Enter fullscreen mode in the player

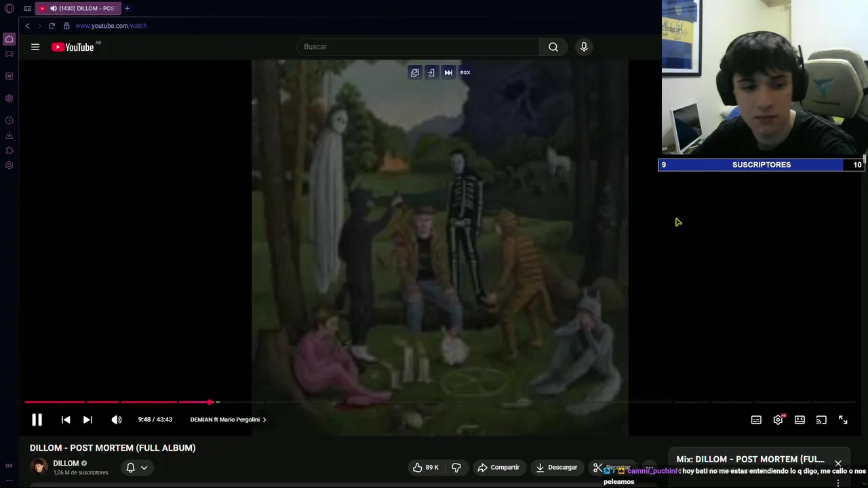pos(843,420)
